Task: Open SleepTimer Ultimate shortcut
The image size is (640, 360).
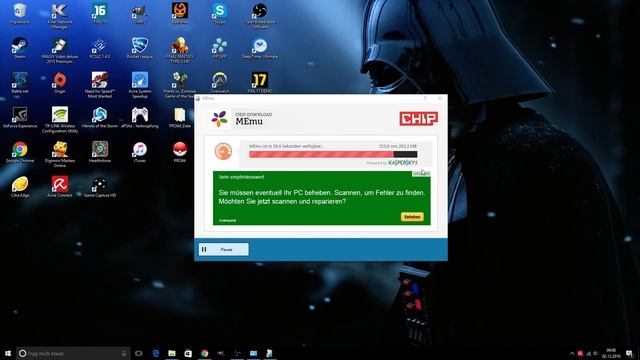Action: click(260, 48)
